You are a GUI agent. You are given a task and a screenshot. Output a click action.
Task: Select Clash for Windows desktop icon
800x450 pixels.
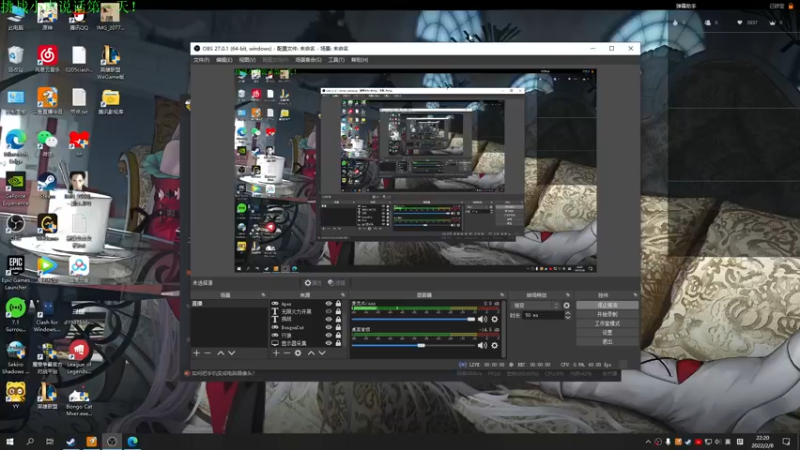point(47,315)
